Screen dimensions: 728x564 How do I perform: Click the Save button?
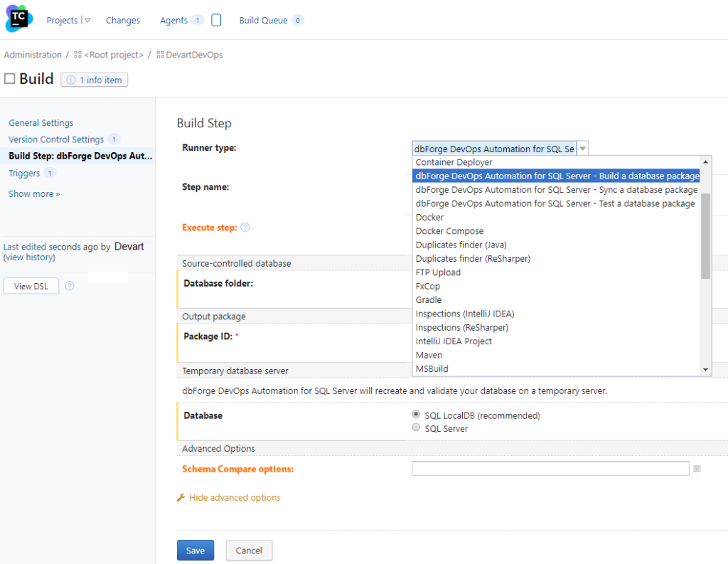[x=195, y=550]
